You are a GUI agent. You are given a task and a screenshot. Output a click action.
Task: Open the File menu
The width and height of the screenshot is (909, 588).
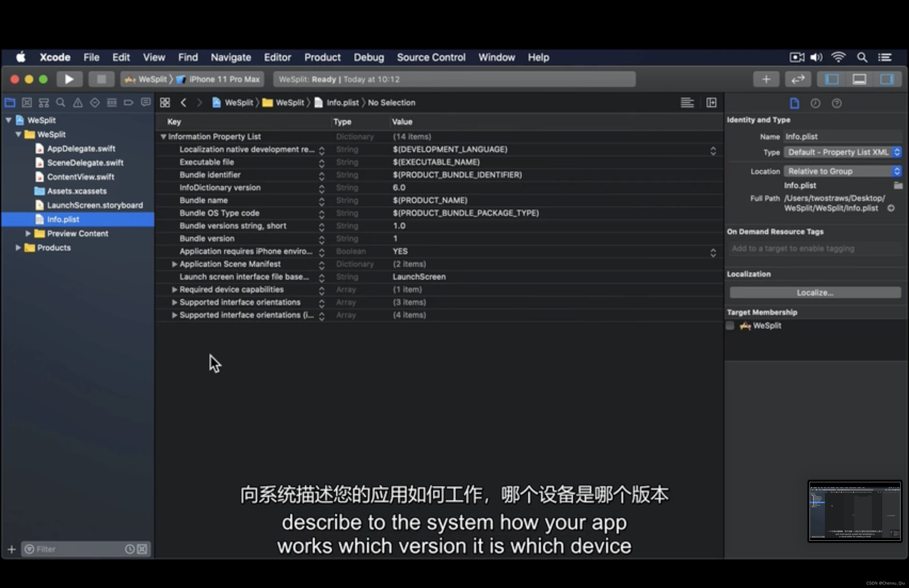[x=92, y=57]
